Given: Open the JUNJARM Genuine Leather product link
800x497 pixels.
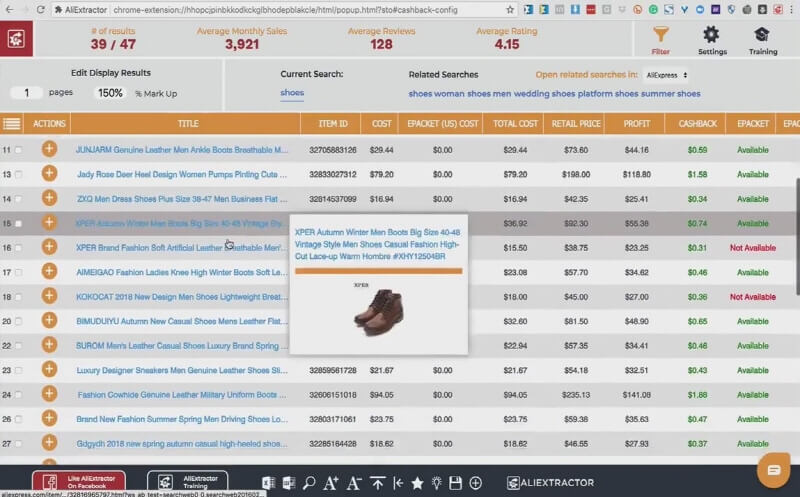Looking at the screenshot, I should [181, 150].
